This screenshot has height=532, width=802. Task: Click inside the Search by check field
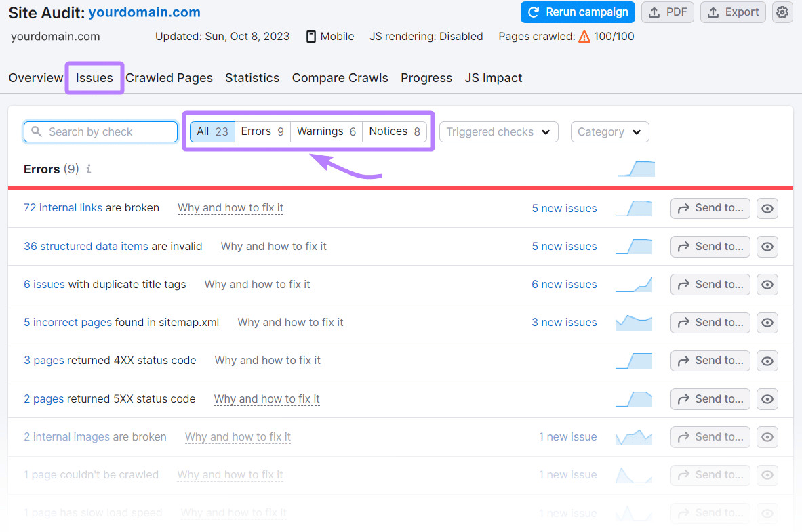click(102, 131)
